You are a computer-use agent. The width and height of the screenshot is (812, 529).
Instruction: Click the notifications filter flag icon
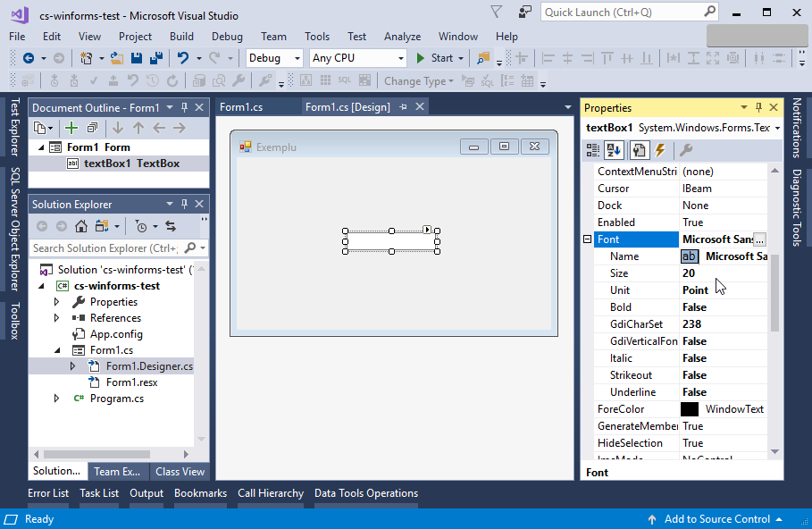coord(496,12)
